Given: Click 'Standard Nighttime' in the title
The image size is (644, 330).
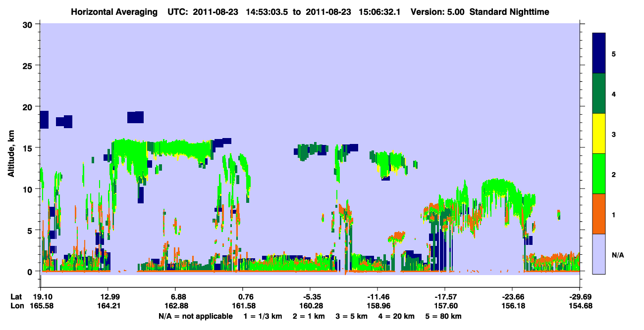Looking at the screenshot, I should pos(509,12).
